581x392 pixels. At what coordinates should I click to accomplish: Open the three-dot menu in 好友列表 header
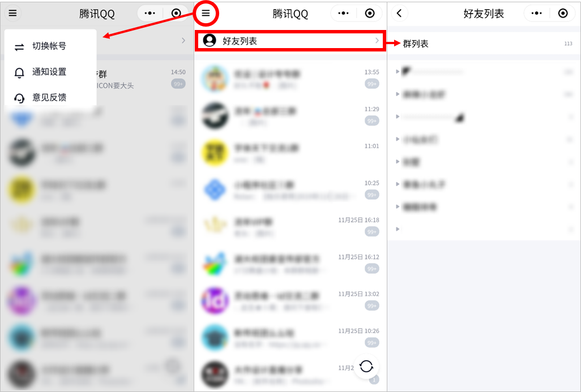click(536, 14)
